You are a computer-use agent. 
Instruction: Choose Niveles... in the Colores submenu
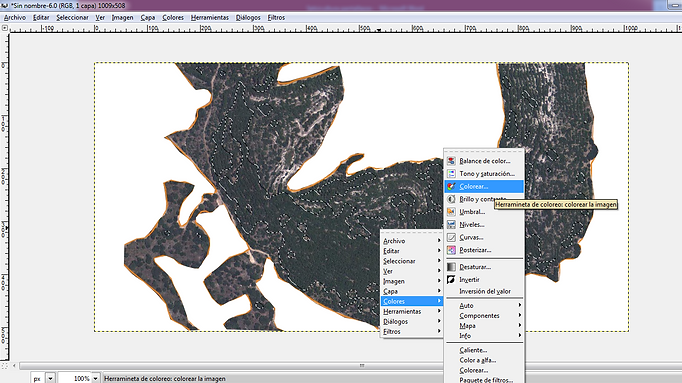(484, 224)
